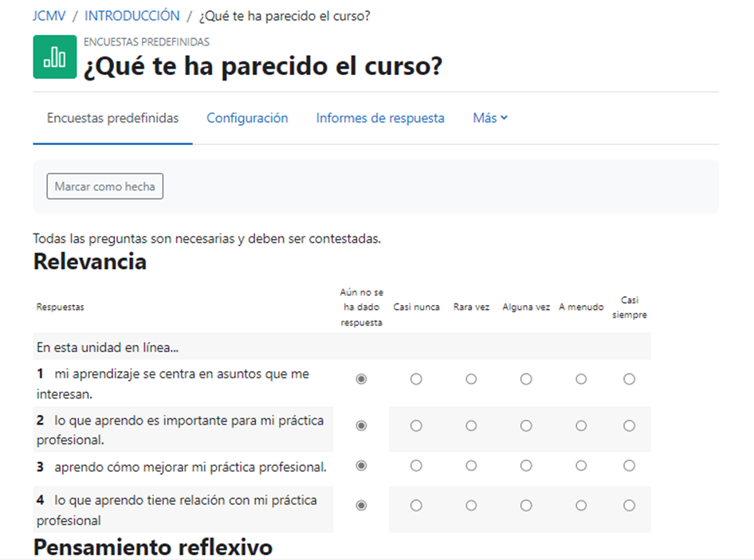The height and width of the screenshot is (560, 754).
Task: Choose "Casi nunca" for question 4
Action: (x=416, y=505)
